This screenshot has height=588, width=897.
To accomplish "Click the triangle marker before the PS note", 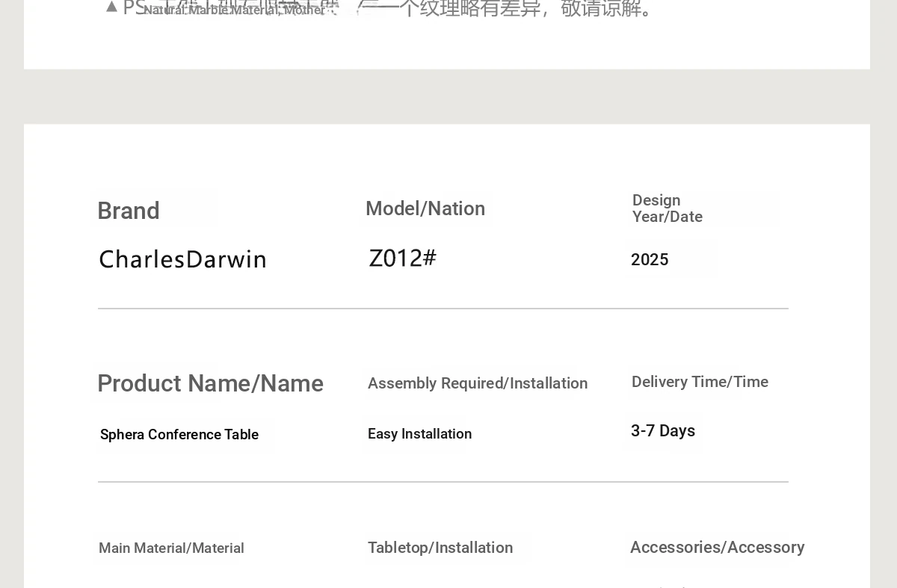I will tap(111, 7).
